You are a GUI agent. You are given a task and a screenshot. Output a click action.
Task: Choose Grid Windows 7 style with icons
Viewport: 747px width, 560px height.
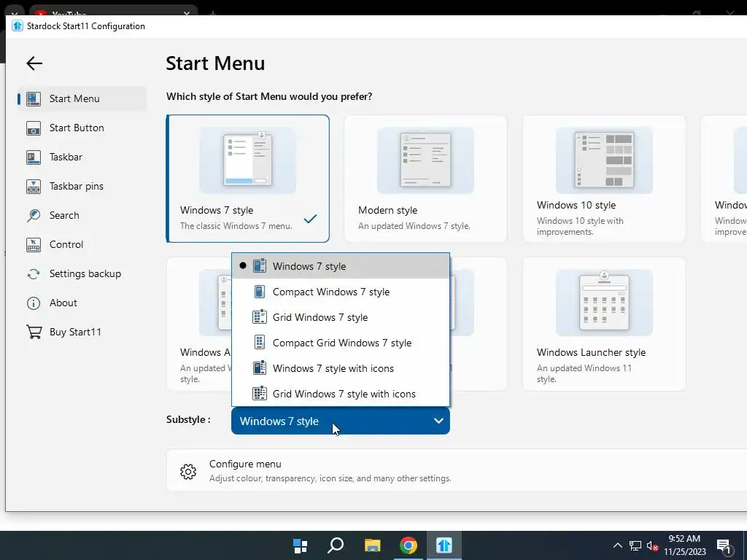(x=341, y=394)
